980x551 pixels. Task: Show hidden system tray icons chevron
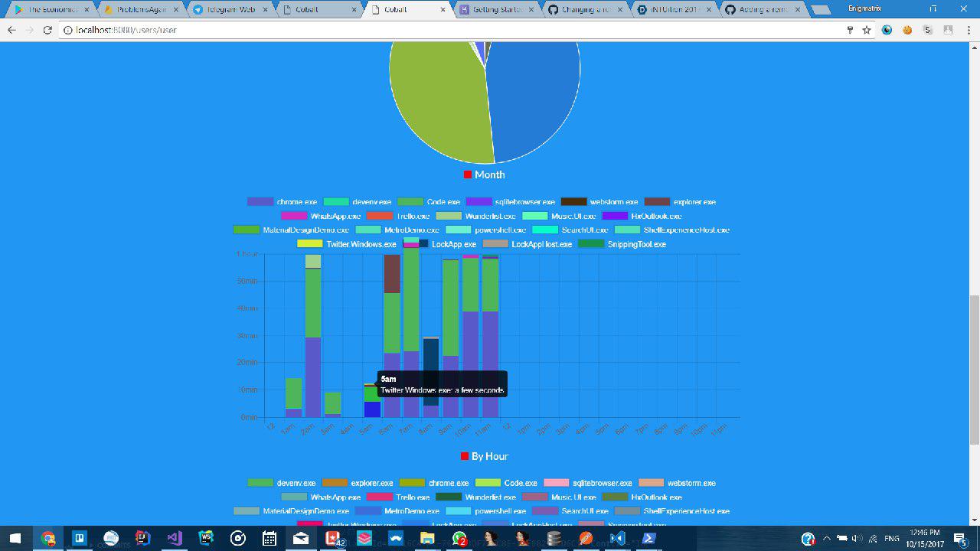[826, 538]
